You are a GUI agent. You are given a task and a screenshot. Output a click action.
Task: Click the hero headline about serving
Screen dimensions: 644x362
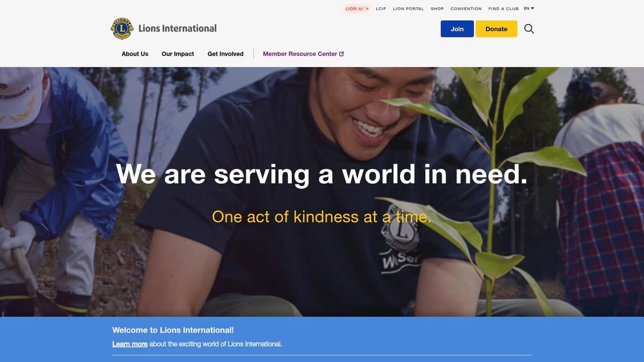click(x=321, y=174)
